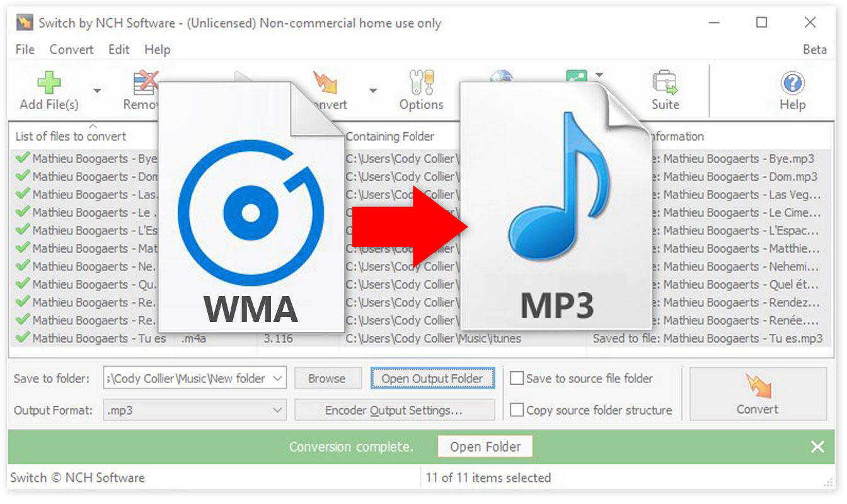847x504 pixels.
Task: Click 'C:\Users\Cody Collier\Music\itunes' folder cell
Action: [x=433, y=338]
